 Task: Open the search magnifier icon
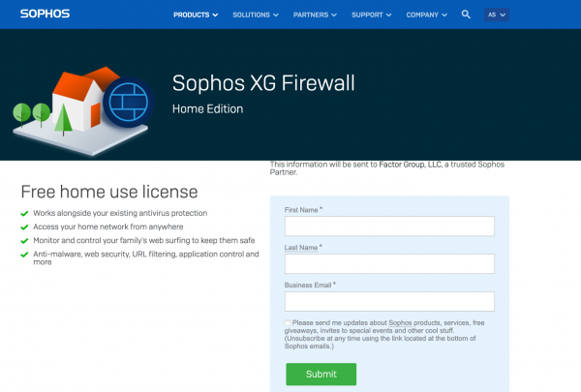pos(466,15)
